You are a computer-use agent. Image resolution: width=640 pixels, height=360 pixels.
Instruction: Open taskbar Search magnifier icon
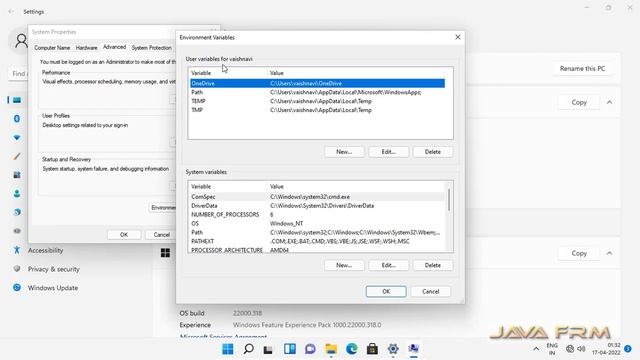[x=248, y=349]
